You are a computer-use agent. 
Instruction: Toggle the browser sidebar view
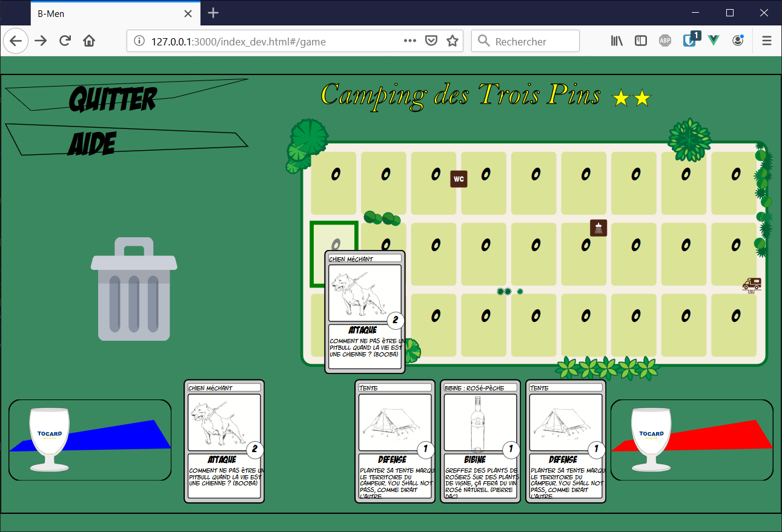click(640, 41)
